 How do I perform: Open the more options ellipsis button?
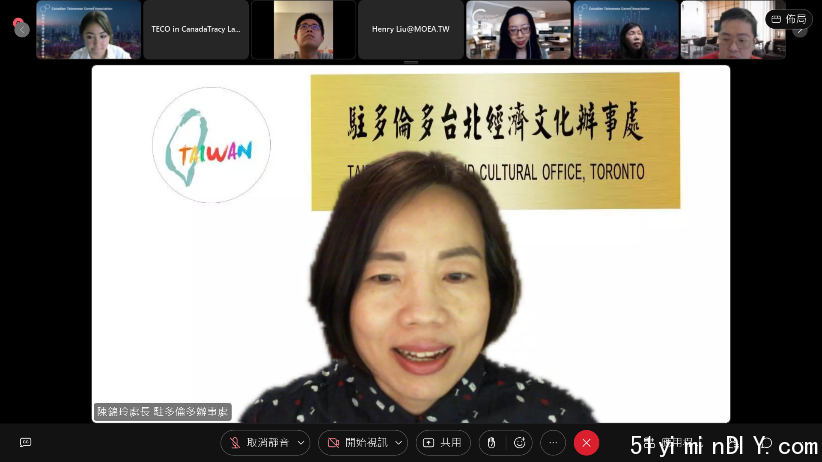[x=553, y=443]
